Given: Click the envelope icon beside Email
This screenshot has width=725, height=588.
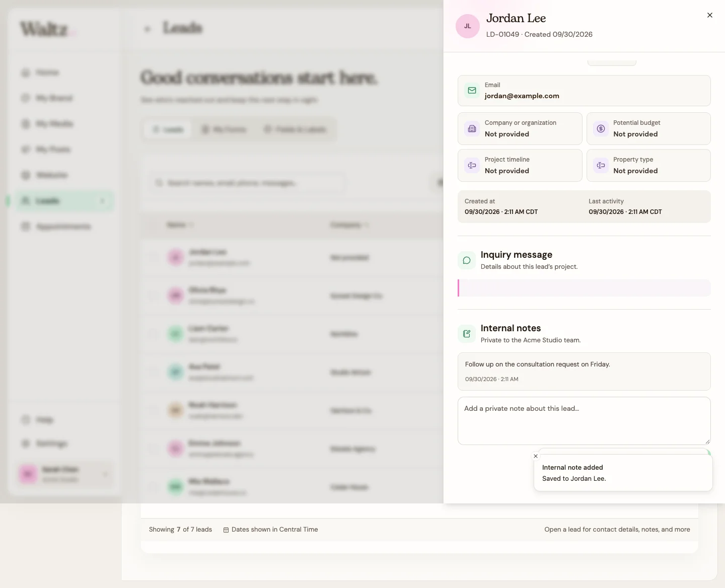Looking at the screenshot, I should (x=472, y=91).
